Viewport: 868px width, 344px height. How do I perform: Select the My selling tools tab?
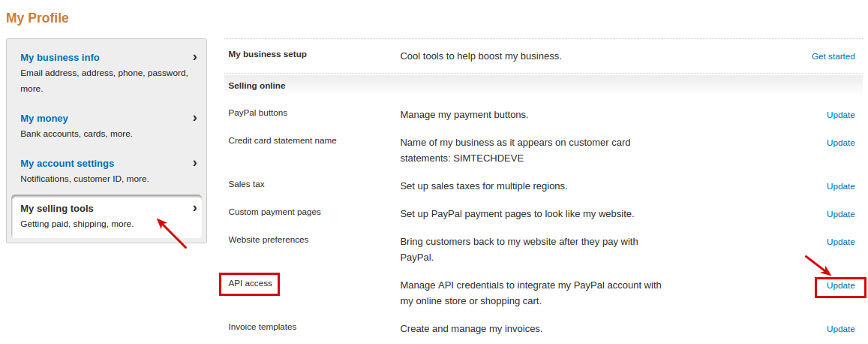click(x=107, y=216)
